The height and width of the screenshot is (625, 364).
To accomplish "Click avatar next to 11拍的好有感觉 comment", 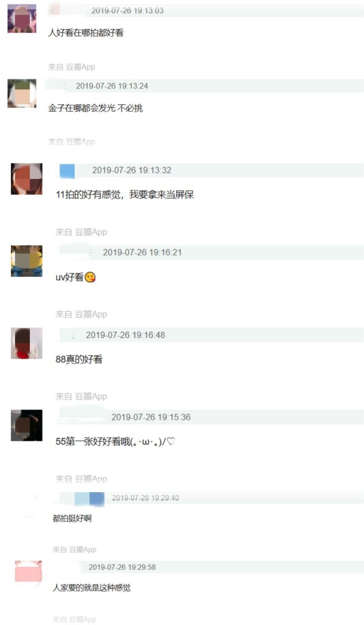I will pos(26,179).
